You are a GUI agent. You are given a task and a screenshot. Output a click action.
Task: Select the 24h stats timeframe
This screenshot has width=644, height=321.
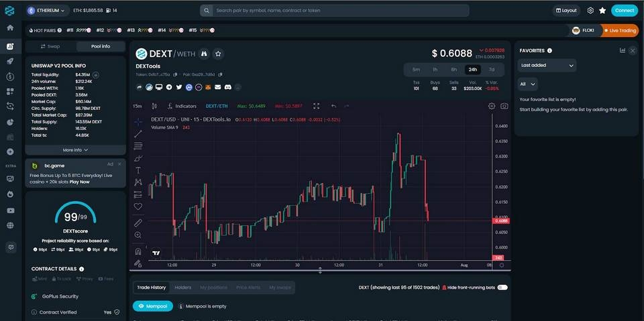473,70
